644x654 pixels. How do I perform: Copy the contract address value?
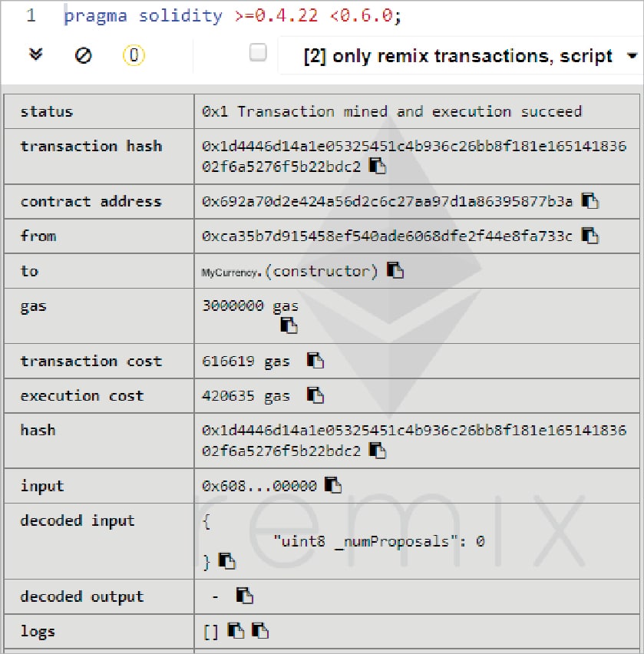click(x=590, y=201)
